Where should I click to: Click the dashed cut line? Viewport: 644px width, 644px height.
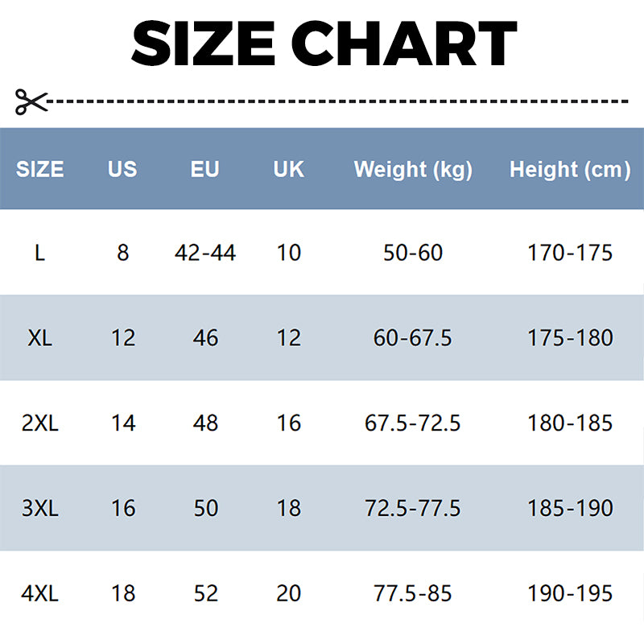click(x=338, y=101)
